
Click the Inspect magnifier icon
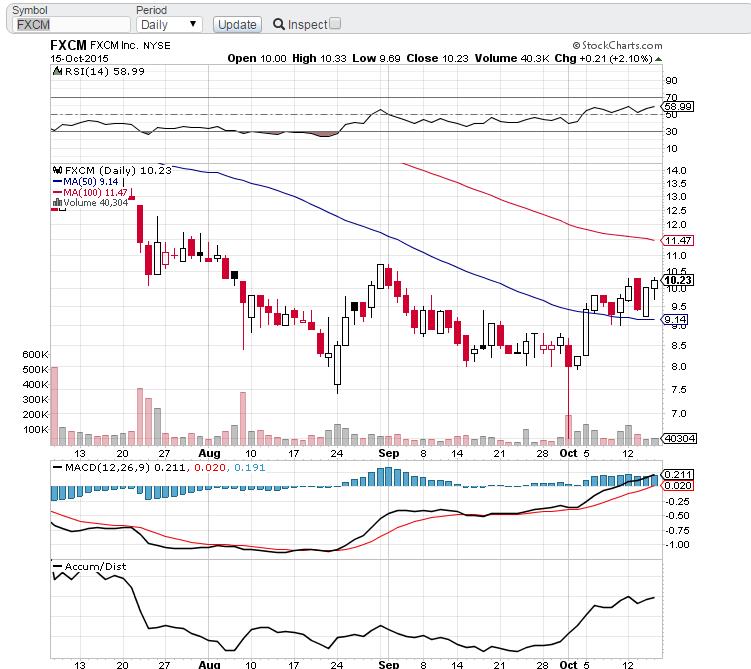point(279,24)
